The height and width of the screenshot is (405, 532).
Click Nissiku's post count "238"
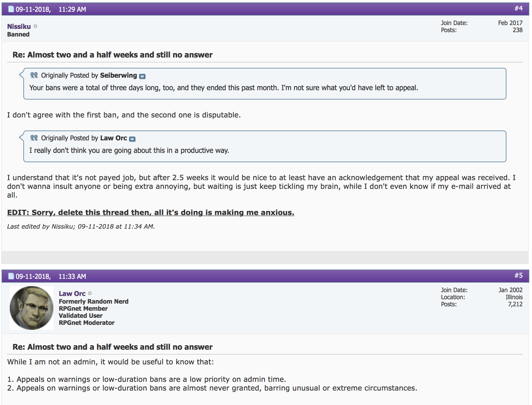click(518, 30)
